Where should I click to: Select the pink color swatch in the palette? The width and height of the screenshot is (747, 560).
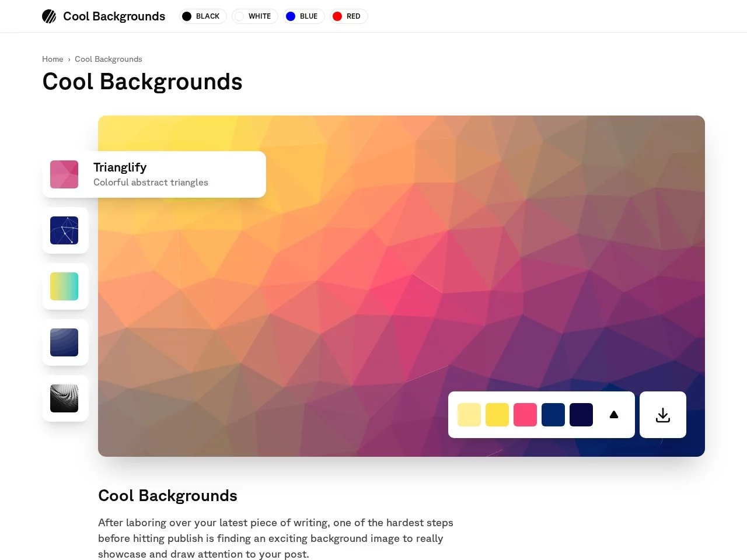(525, 415)
